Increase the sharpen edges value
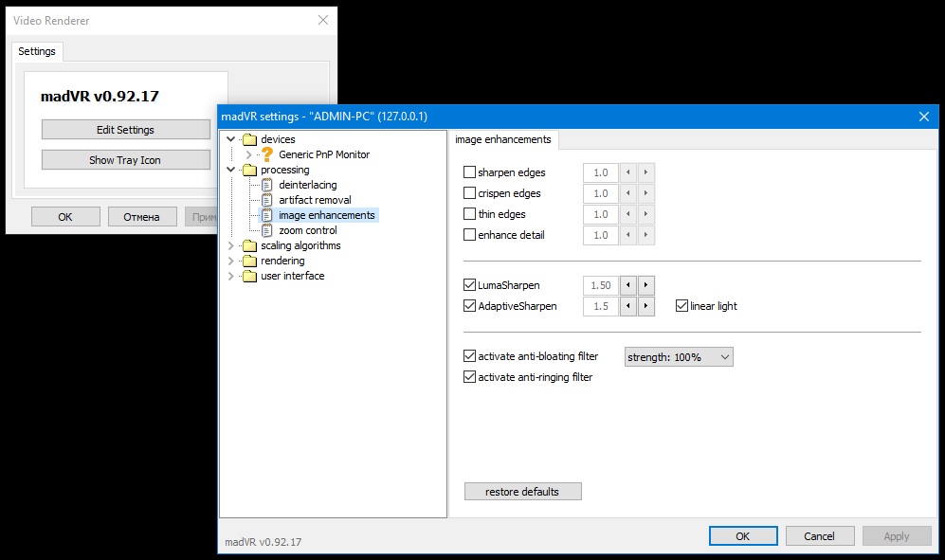 click(x=645, y=172)
